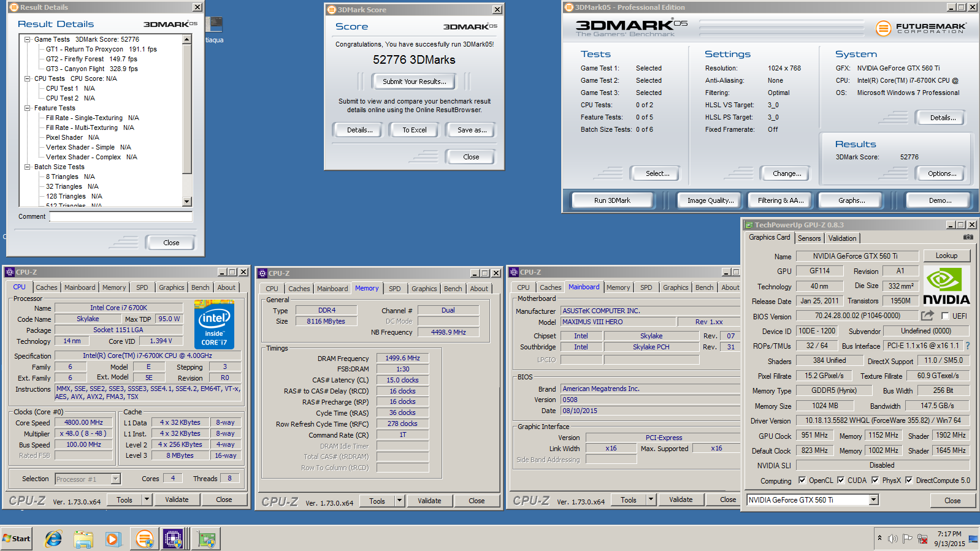Click the GPU-Z title bar icon

tap(748, 225)
